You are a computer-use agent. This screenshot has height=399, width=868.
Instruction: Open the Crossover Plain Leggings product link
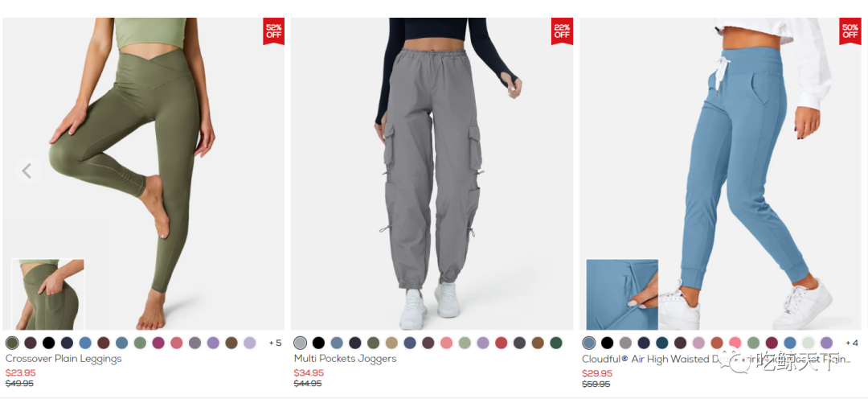coord(63,359)
